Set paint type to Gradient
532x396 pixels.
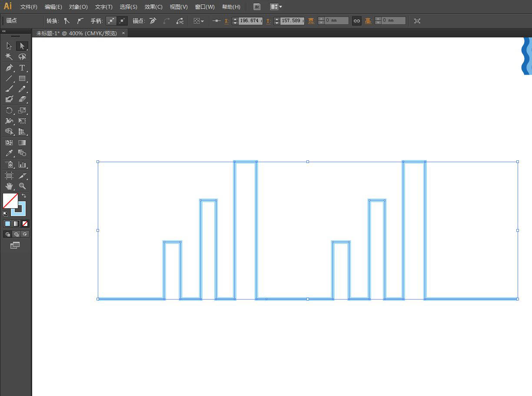(x=16, y=223)
